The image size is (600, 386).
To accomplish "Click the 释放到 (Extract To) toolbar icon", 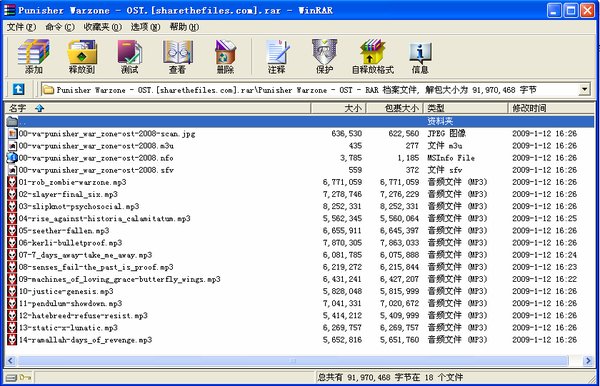I will [x=82, y=57].
